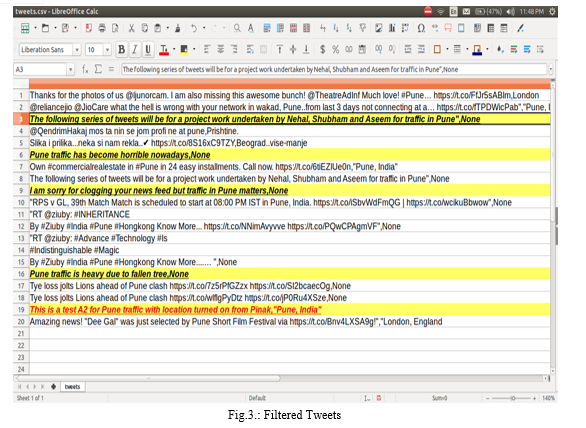The height and width of the screenshot is (428, 586).
Task: Insert an image using the picture icon
Action: 379,28
